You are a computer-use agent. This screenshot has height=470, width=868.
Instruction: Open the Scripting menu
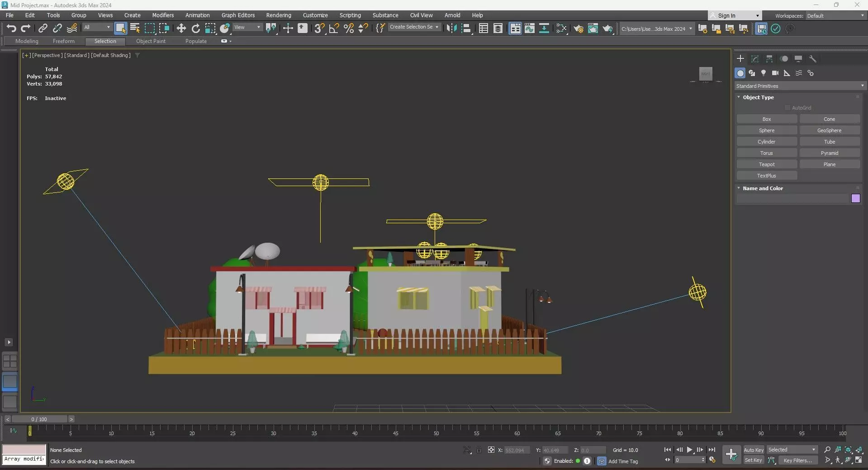tap(350, 15)
